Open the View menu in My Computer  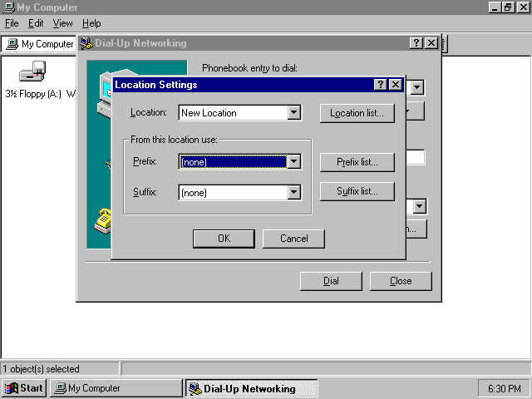[62, 23]
